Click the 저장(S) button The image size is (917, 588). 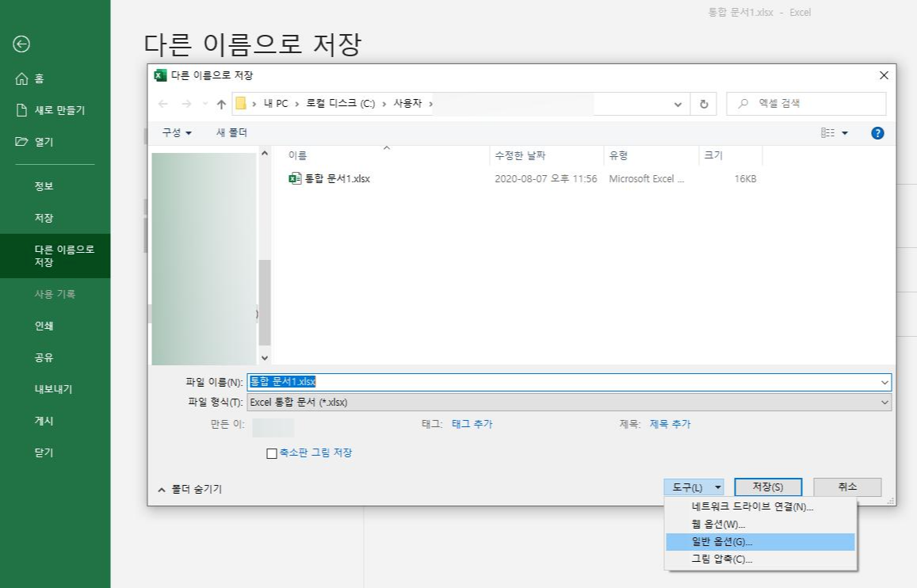point(768,487)
